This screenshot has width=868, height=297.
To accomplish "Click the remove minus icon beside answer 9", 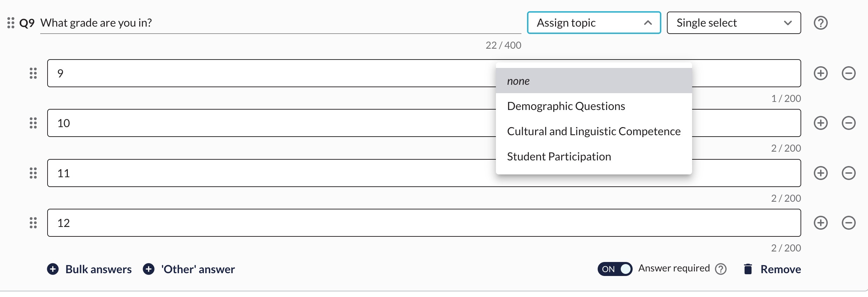I will pos(848,73).
